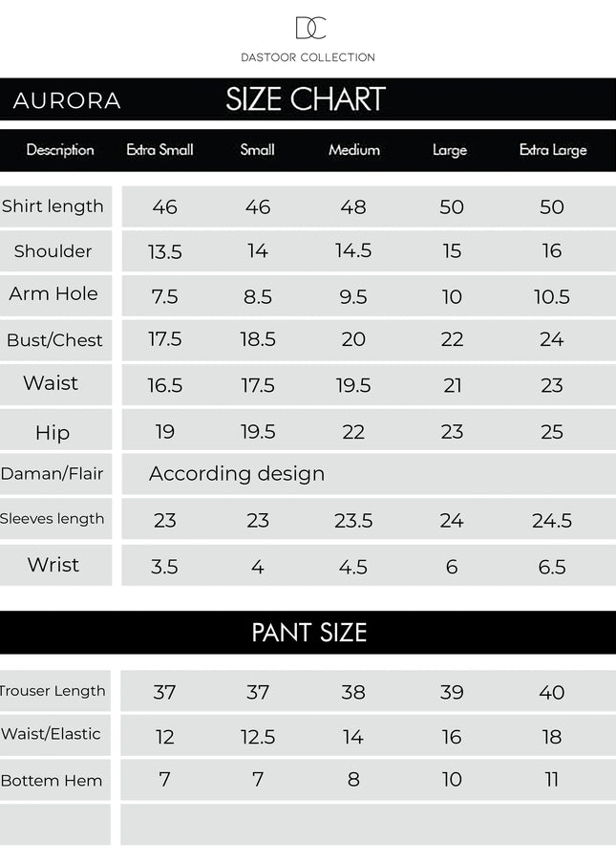
Task: Click the According design text
Action: (x=237, y=474)
